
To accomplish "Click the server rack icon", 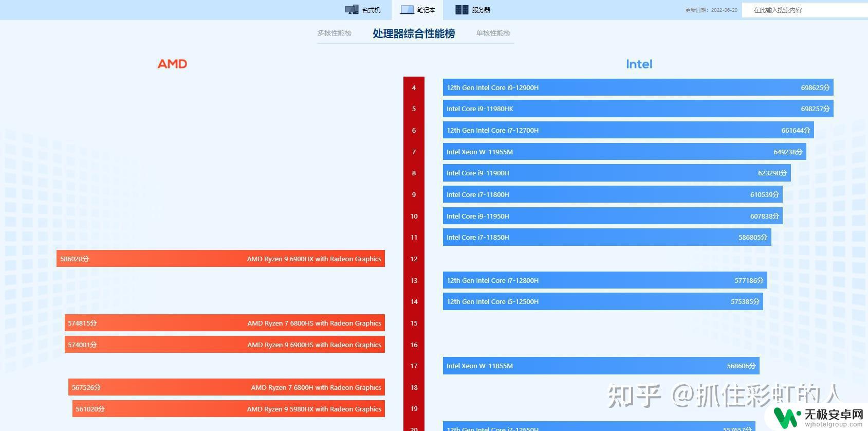I will (462, 9).
